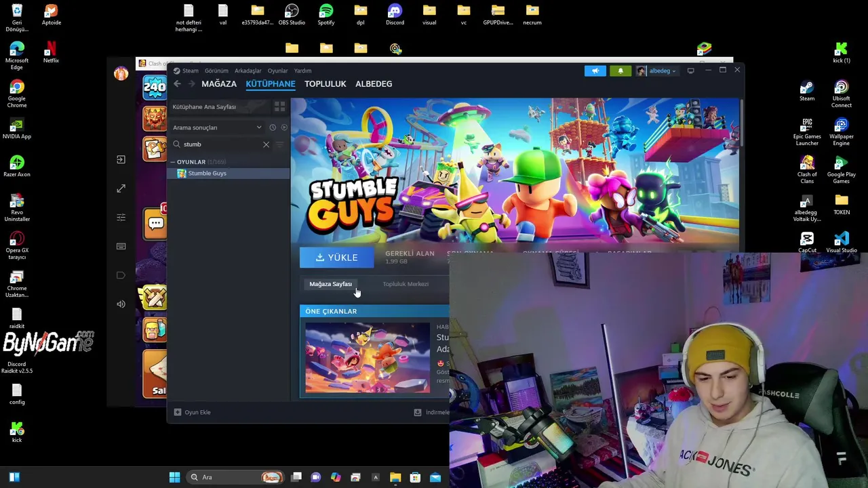Viewport: 868px width, 488px height.
Task: Open the Spotify desktop shortcut
Action: 326,14
